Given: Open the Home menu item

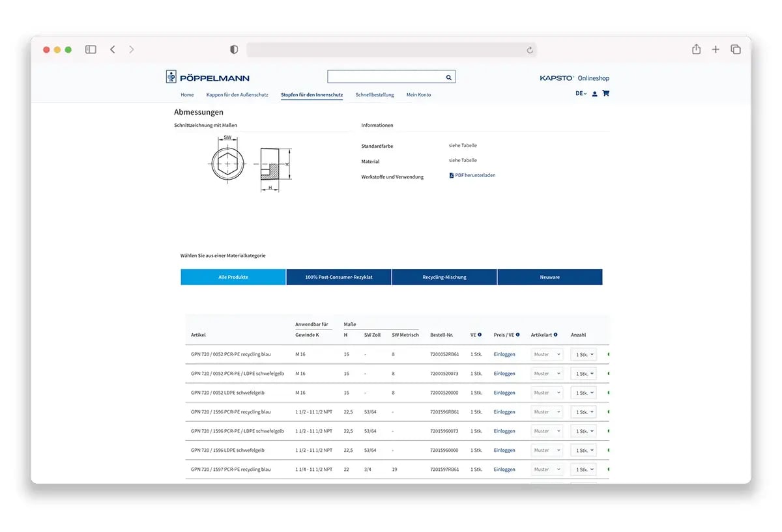Looking at the screenshot, I should tap(187, 95).
